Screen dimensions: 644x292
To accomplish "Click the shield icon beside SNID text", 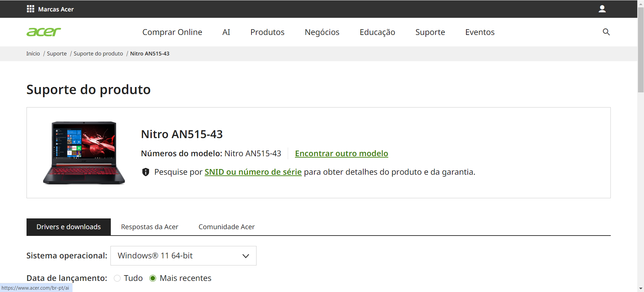I will click(x=146, y=172).
